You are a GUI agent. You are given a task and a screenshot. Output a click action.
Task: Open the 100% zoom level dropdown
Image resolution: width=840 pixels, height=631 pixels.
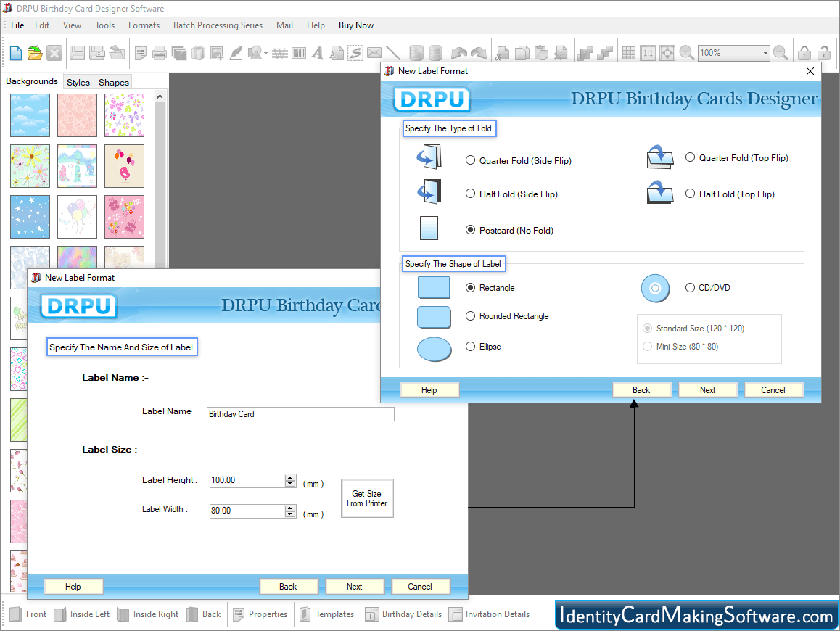tap(765, 53)
